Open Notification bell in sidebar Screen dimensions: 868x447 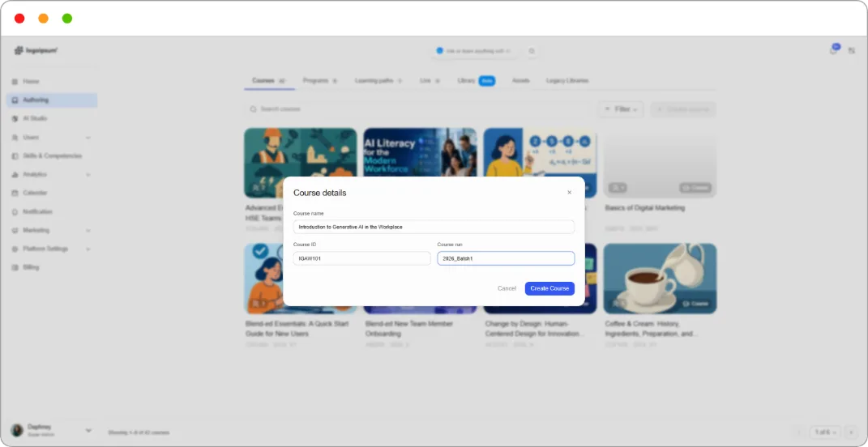(x=15, y=212)
